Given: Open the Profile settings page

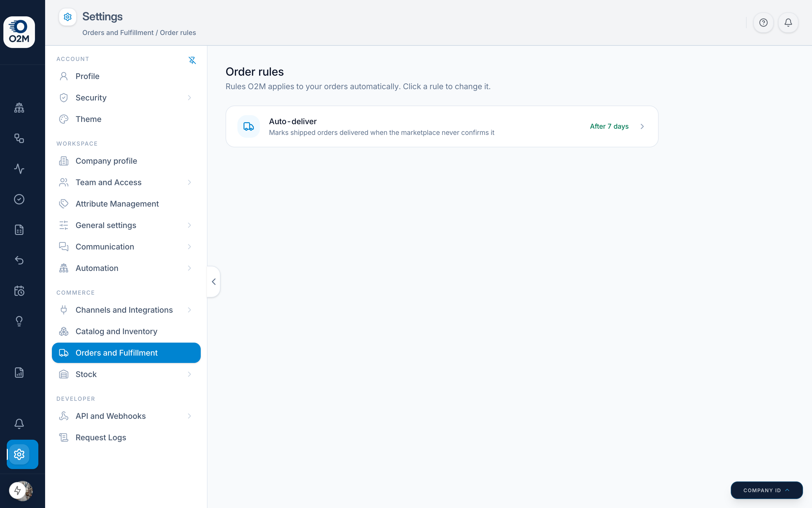Looking at the screenshot, I should pos(126,76).
